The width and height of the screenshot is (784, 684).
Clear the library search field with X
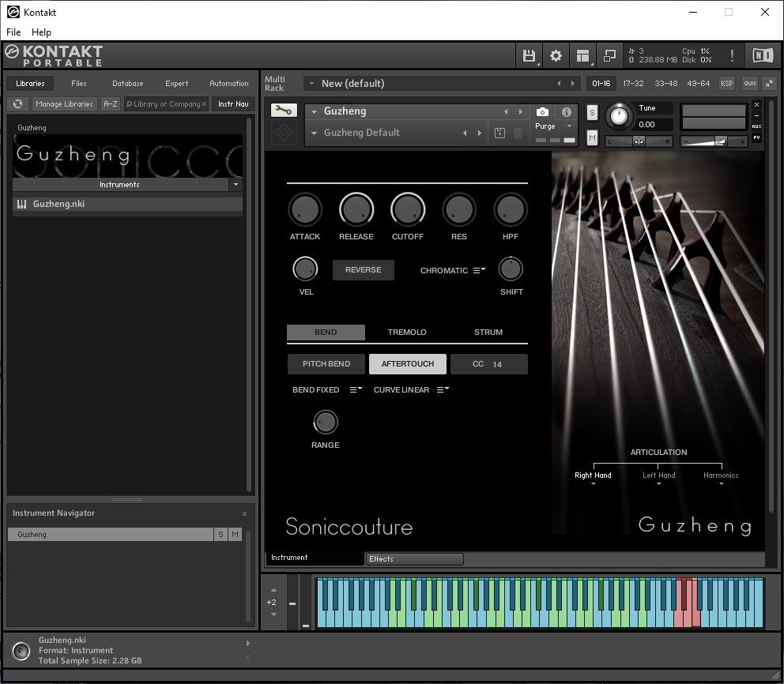[x=204, y=104]
